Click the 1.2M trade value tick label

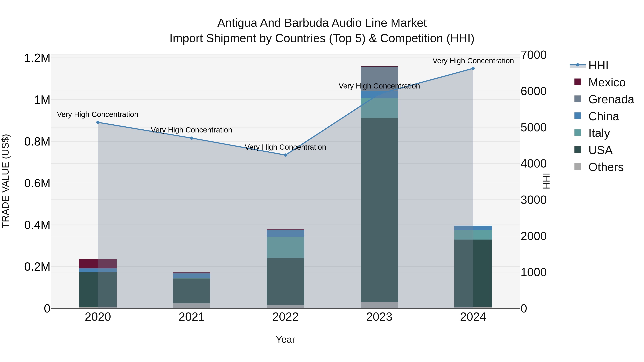[37, 58]
